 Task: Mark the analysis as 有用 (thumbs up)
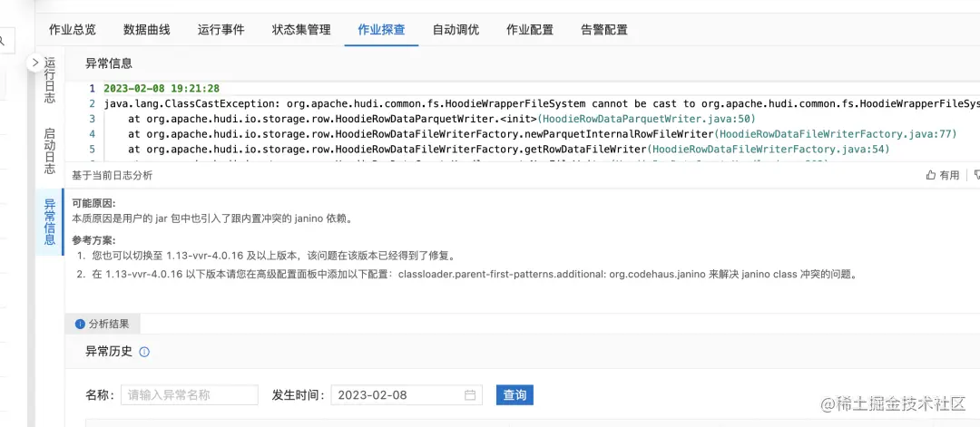click(x=943, y=175)
